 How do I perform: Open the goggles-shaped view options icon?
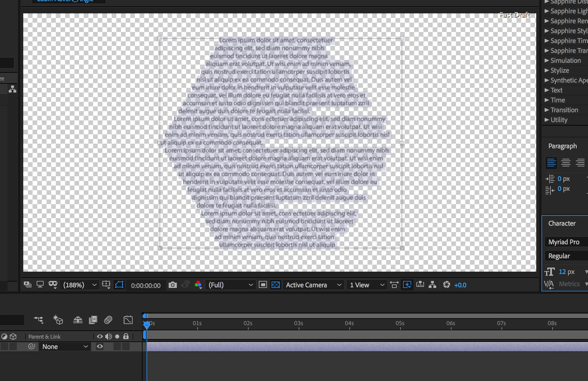pyautogui.click(x=53, y=285)
